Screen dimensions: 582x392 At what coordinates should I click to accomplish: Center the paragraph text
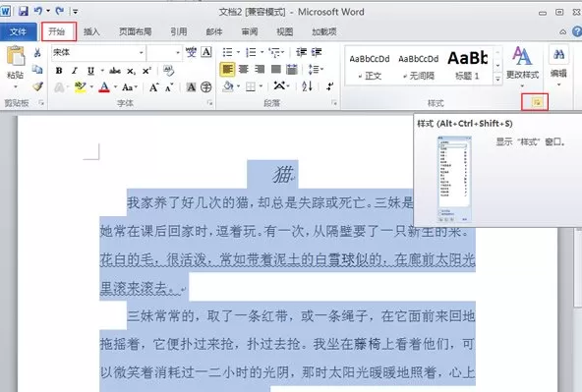244,70
